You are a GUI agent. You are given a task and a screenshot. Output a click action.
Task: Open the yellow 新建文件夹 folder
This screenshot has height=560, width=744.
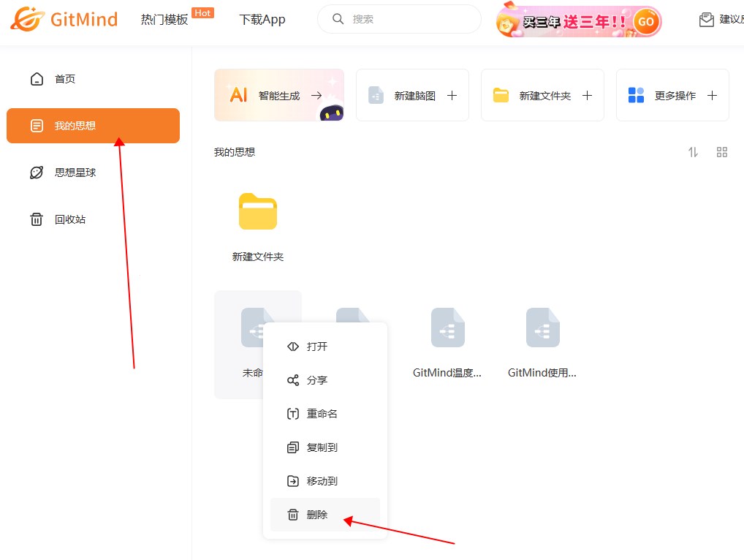pos(258,212)
